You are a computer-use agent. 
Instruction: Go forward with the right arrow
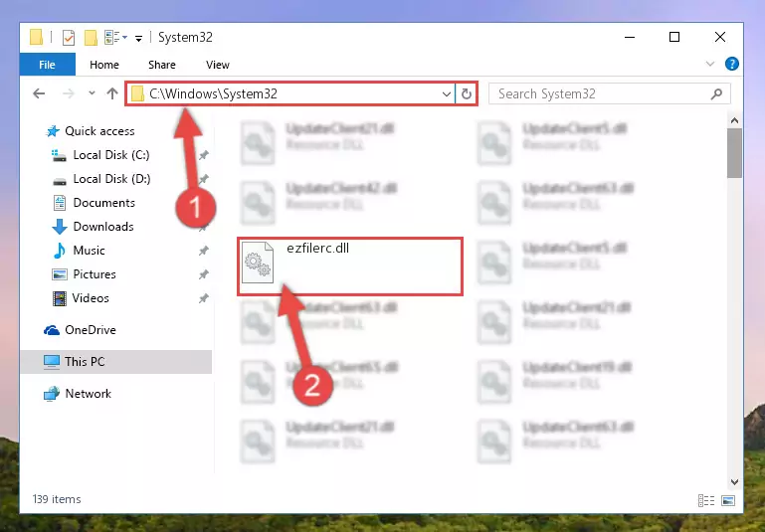pos(69,93)
